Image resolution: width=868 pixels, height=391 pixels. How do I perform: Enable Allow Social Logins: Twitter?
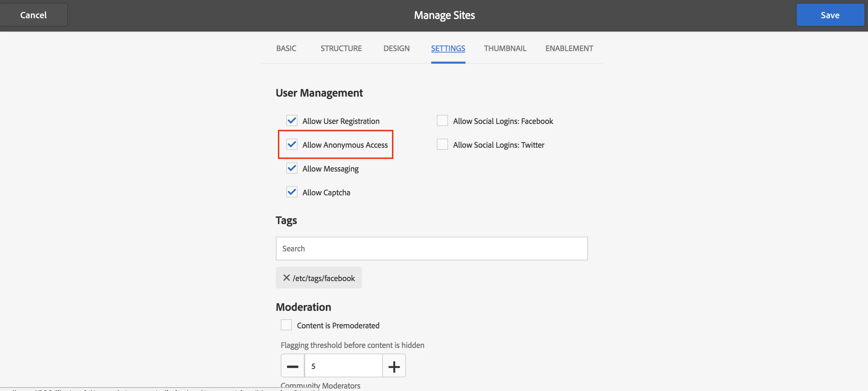[442, 145]
